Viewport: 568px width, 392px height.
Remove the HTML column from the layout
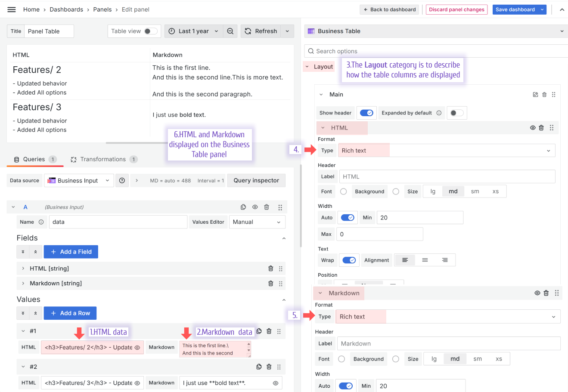point(541,128)
